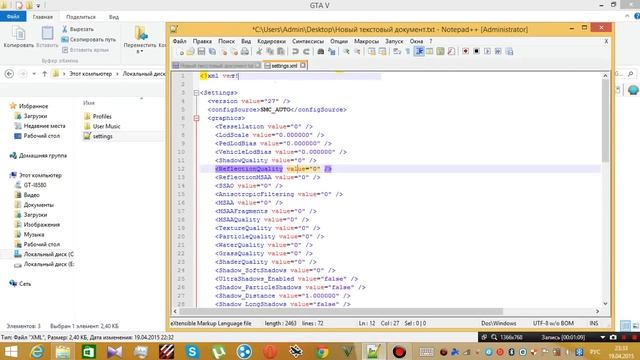Click editor horizontal scrollbar right arrow

pyautogui.click(x=598, y=311)
